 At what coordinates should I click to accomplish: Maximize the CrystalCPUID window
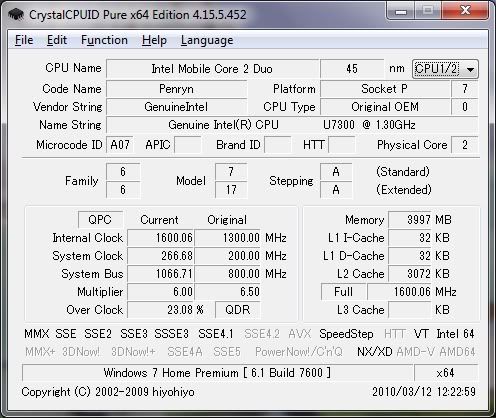(x=428, y=11)
